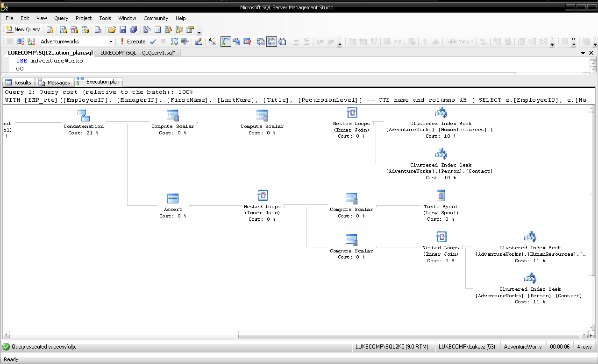Viewport: 598px width, 364px height.
Task: Click the Analysis Services MDX Query icon
Action: (63, 29)
